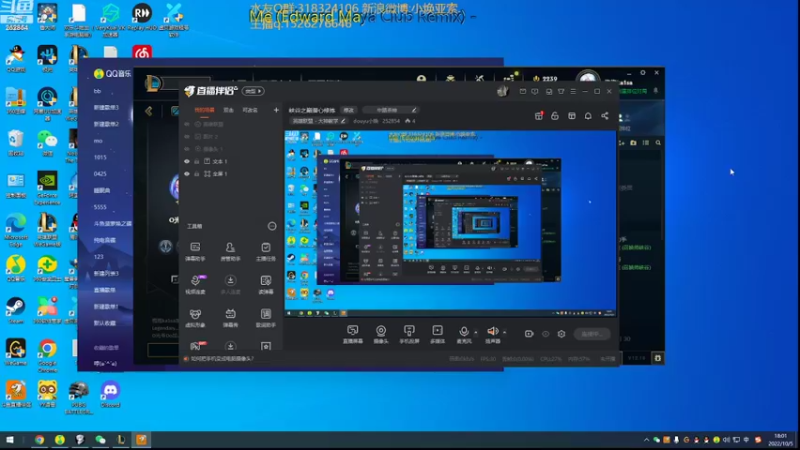Screen dimensions: 800x450
Task: Click the 修改 button beside room title
Action: (348, 110)
